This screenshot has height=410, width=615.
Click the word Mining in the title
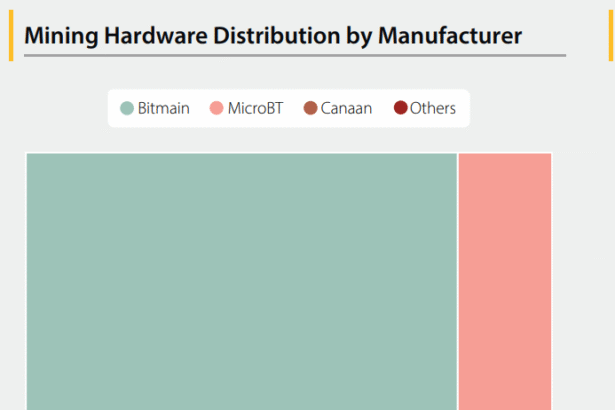[59, 36]
